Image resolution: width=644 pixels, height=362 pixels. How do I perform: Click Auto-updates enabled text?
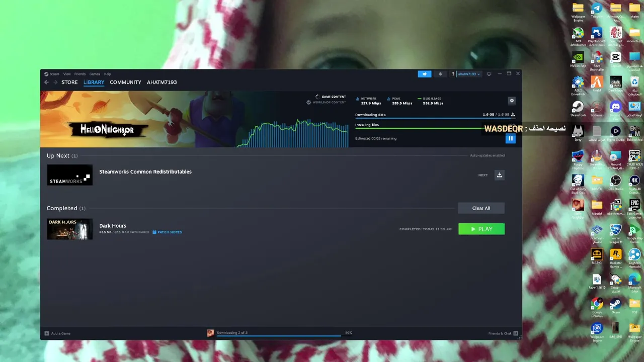click(x=487, y=155)
